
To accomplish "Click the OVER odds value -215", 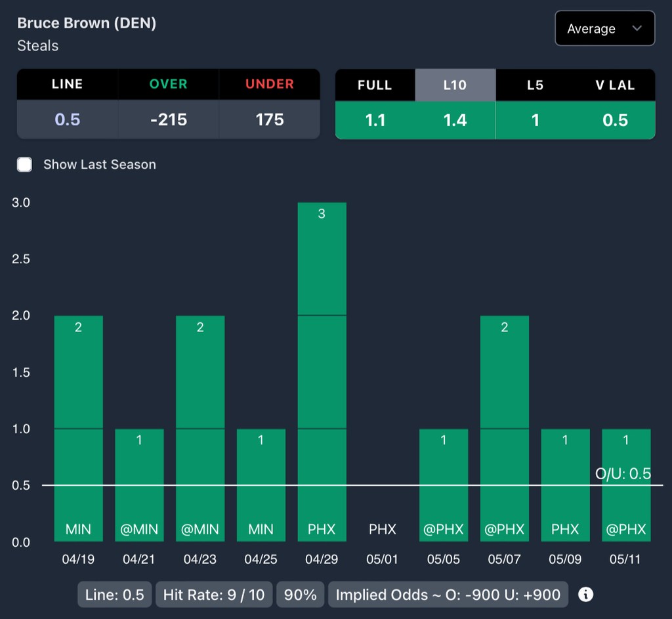I will click(x=169, y=119).
